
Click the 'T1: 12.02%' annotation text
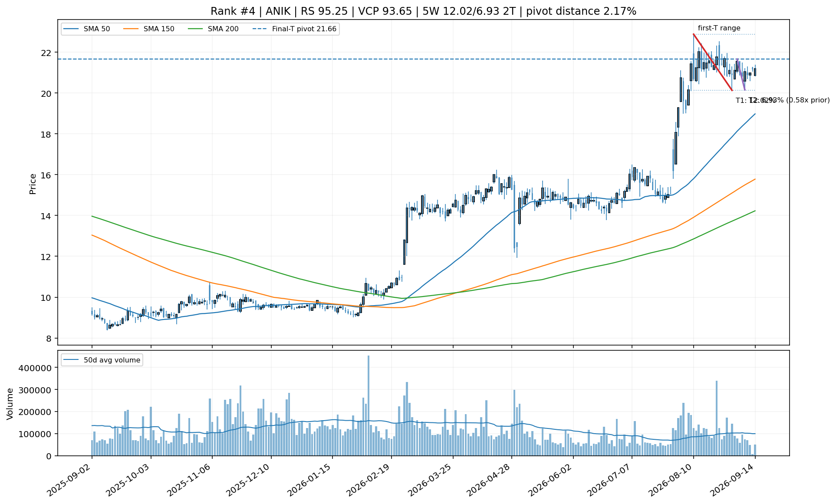point(755,100)
